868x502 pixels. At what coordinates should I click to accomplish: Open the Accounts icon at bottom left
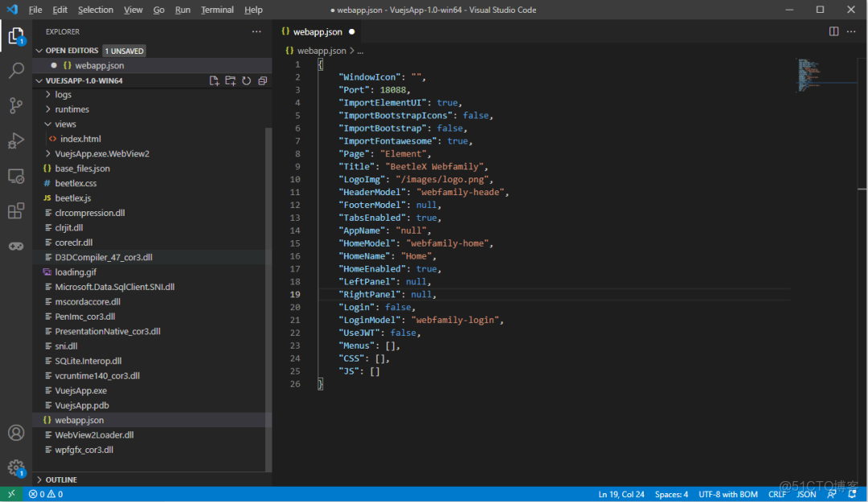[16, 433]
